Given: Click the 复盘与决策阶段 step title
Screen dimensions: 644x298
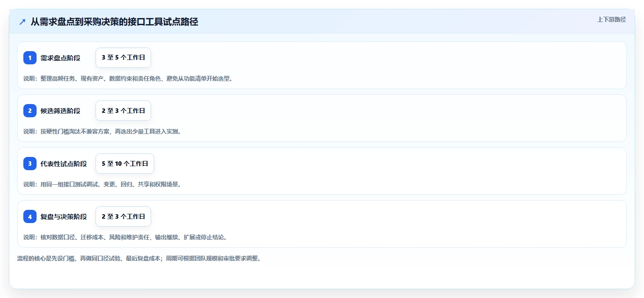Looking at the screenshot, I should (x=64, y=216).
